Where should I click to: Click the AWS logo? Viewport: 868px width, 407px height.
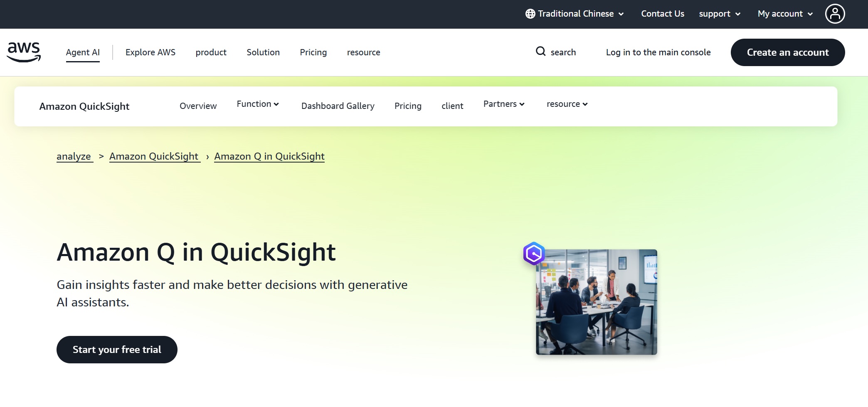click(x=24, y=52)
